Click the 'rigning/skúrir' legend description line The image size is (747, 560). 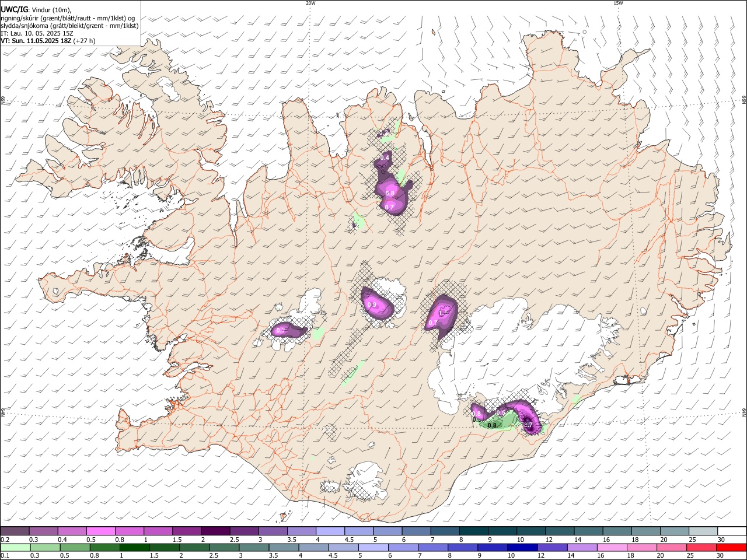click(x=68, y=17)
